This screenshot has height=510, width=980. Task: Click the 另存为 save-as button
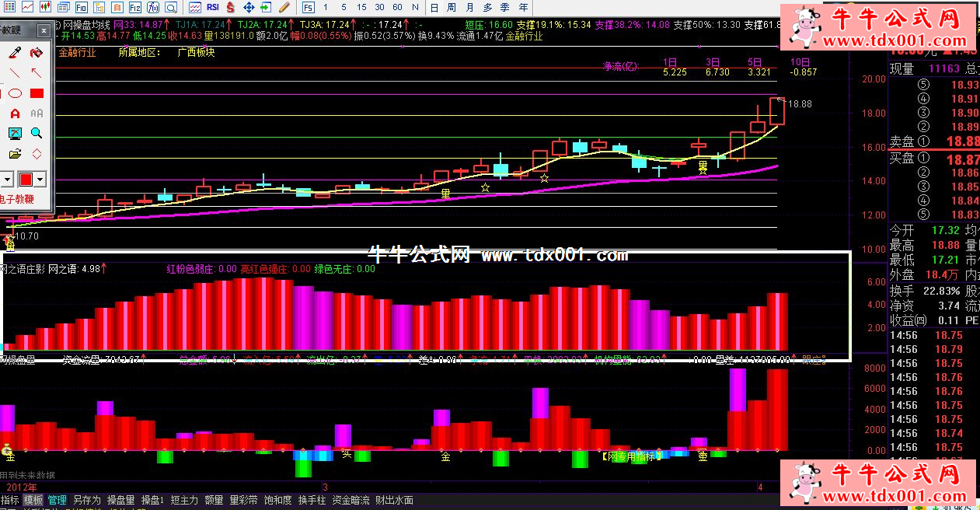86,501
